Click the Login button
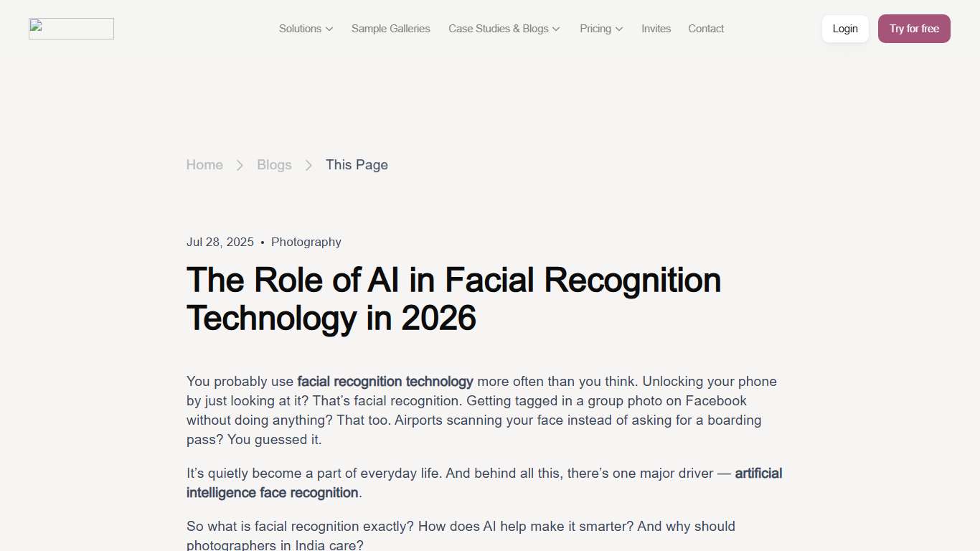This screenshot has height=551, width=980. (844, 29)
